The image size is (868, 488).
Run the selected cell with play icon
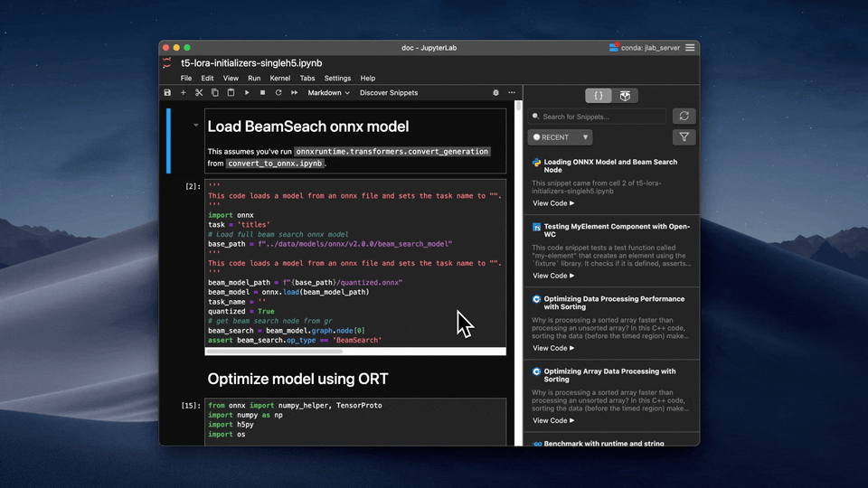point(247,93)
